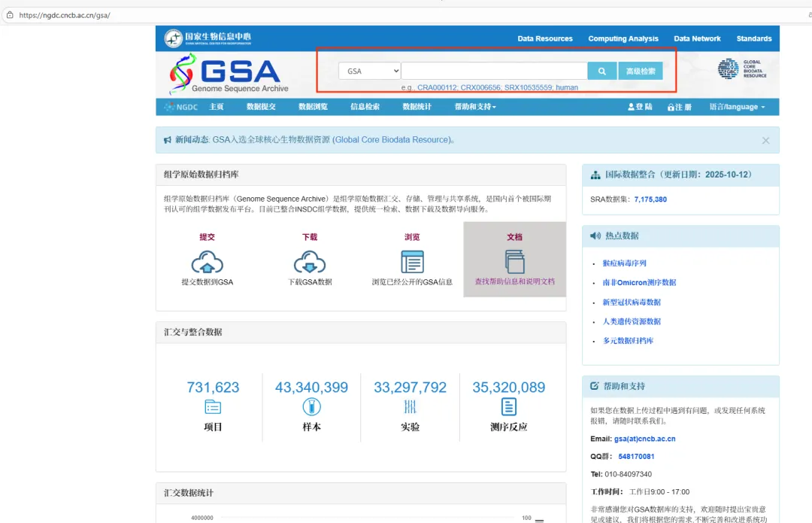Viewport: 812px width, 523px height.
Task: Focus the GSA search input field
Action: (x=494, y=71)
